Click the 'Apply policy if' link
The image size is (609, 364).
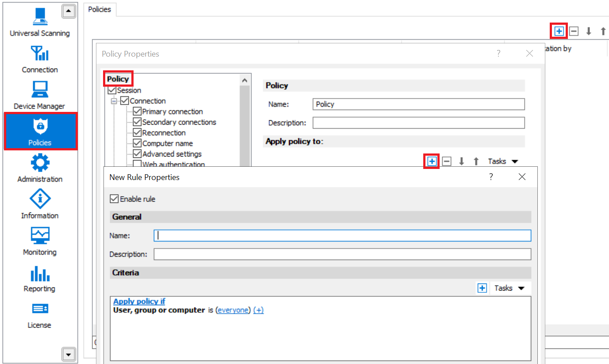tap(139, 301)
